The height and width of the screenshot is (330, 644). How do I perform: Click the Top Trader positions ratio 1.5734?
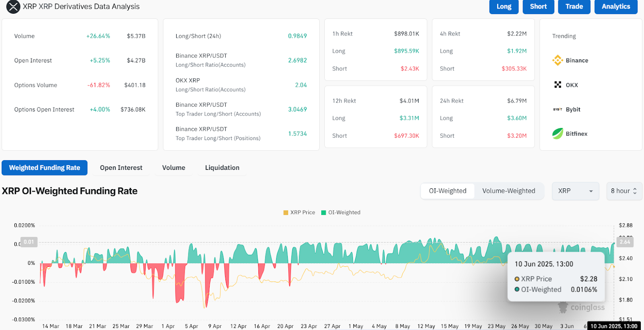297,134
